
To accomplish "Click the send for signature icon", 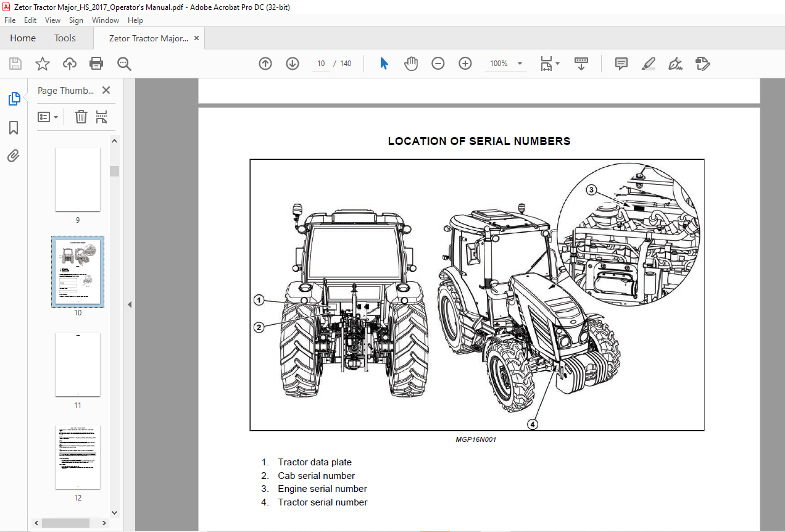I will click(703, 64).
